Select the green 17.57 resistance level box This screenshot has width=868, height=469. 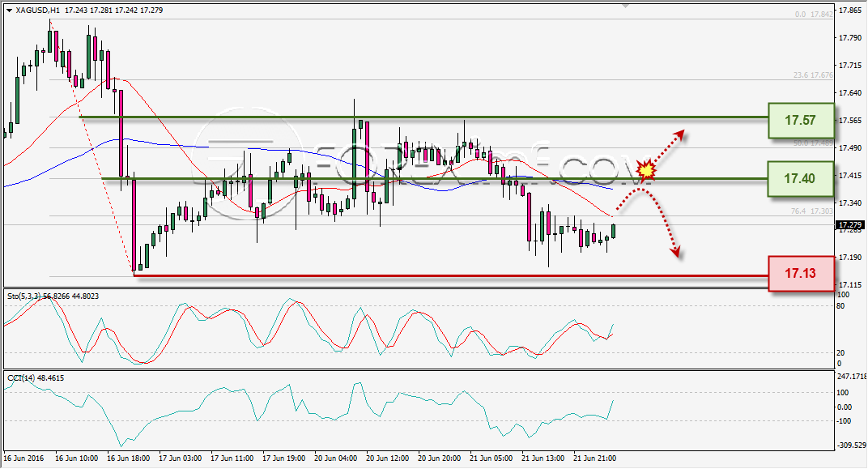point(801,120)
